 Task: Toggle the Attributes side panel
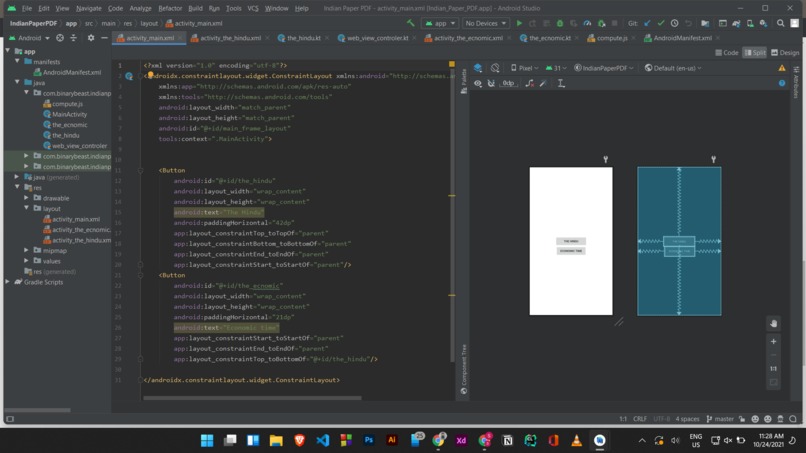796,83
